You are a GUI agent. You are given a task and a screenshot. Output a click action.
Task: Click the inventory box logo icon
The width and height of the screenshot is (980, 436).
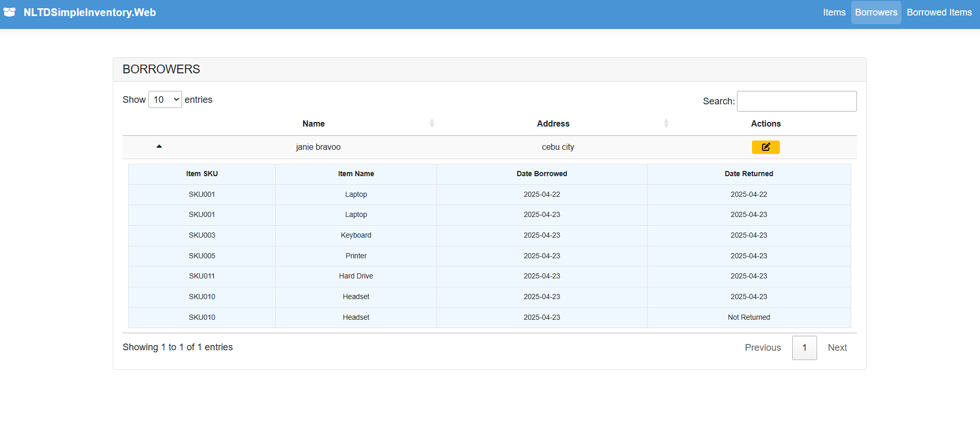9,12
